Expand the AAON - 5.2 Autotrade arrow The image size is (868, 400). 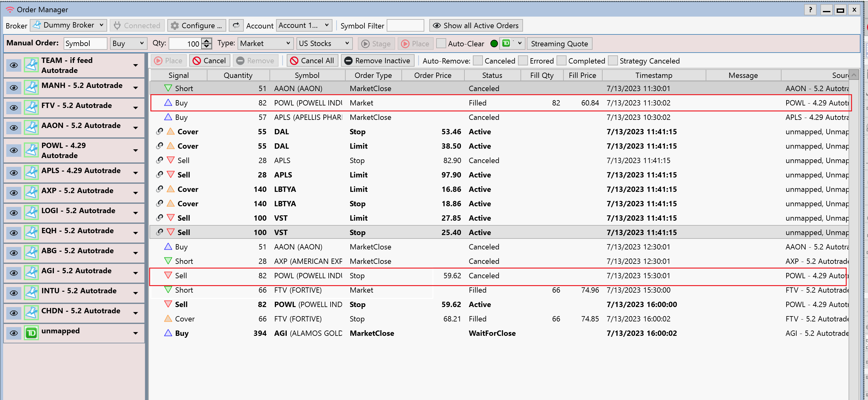pos(135,128)
